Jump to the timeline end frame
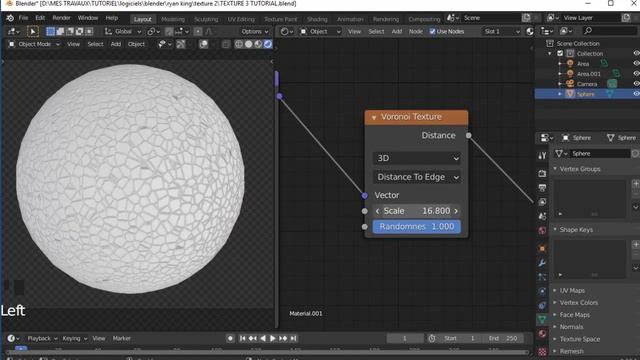640x360 pixels. [x=293, y=338]
